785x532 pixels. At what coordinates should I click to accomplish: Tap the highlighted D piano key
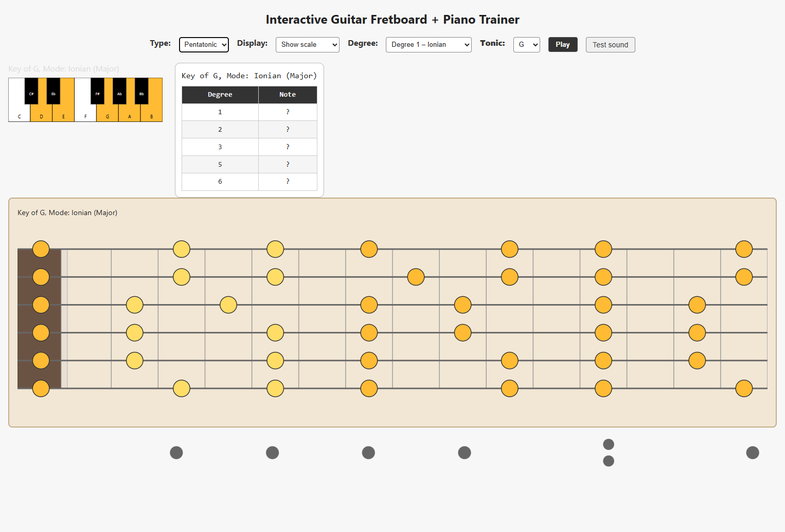pyautogui.click(x=42, y=113)
